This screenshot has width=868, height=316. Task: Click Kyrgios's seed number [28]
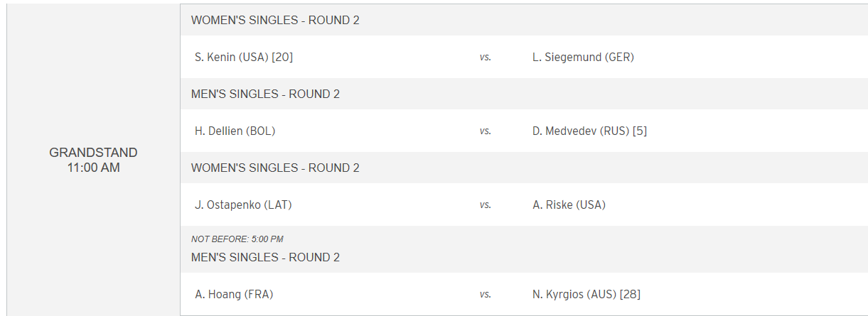click(x=631, y=295)
